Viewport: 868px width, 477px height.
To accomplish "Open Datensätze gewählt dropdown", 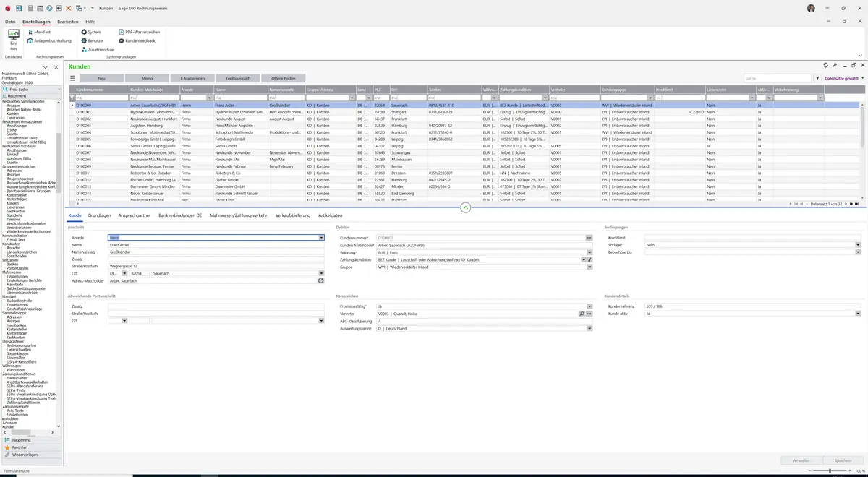I will 844,78.
